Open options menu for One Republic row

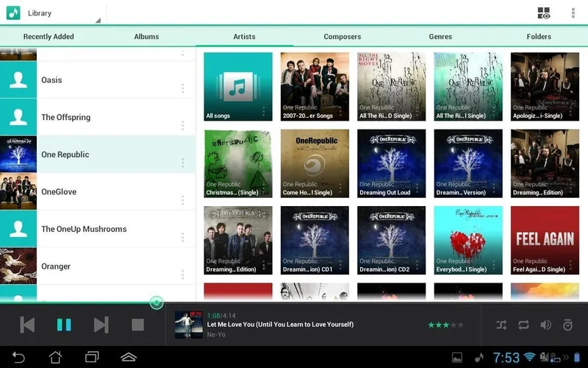(182, 163)
